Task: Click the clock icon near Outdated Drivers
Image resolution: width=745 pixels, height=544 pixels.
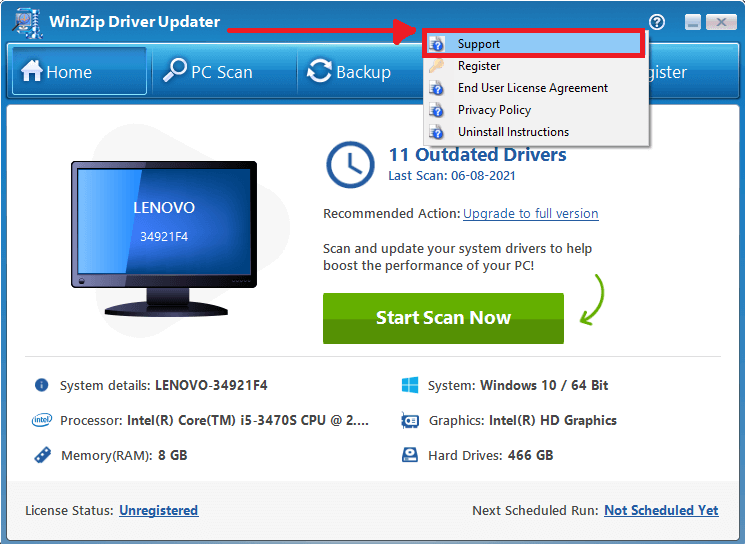Action: [350, 164]
